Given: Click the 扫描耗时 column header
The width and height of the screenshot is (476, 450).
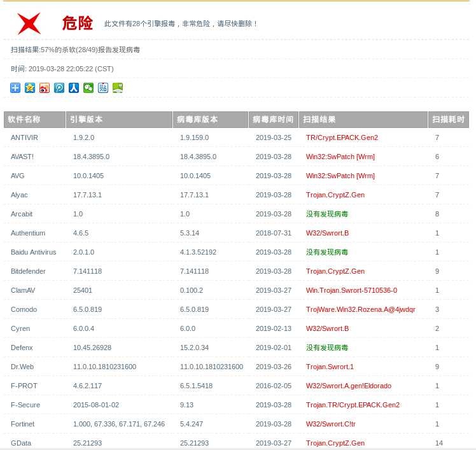Looking at the screenshot, I should pyautogui.click(x=449, y=119).
